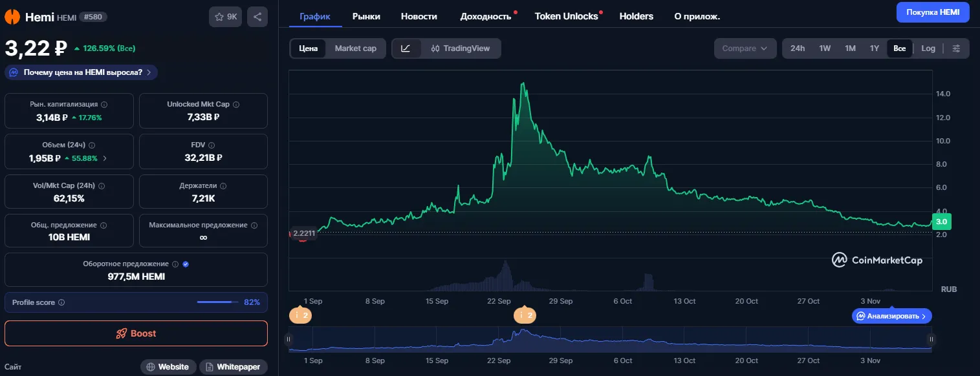This screenshot has width=980, height=376.
Task: Select the 24h time range
Action: 798,48
